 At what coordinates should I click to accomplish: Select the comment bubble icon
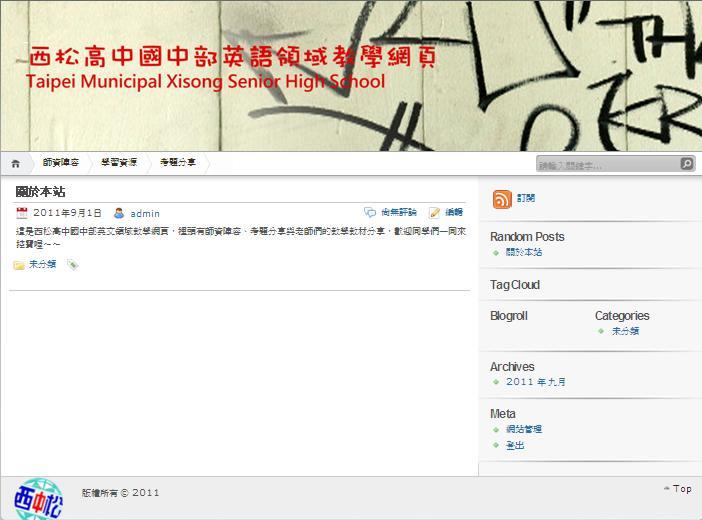(370, 212)
